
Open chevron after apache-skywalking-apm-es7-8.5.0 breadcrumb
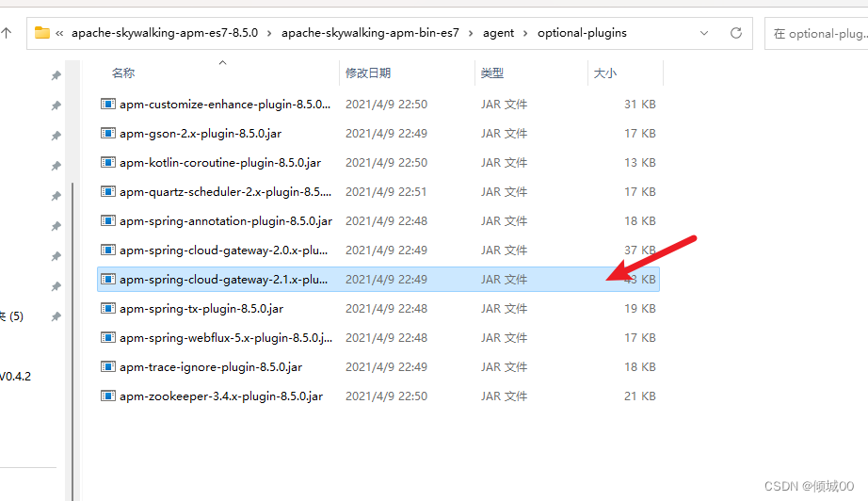[269, 33]
